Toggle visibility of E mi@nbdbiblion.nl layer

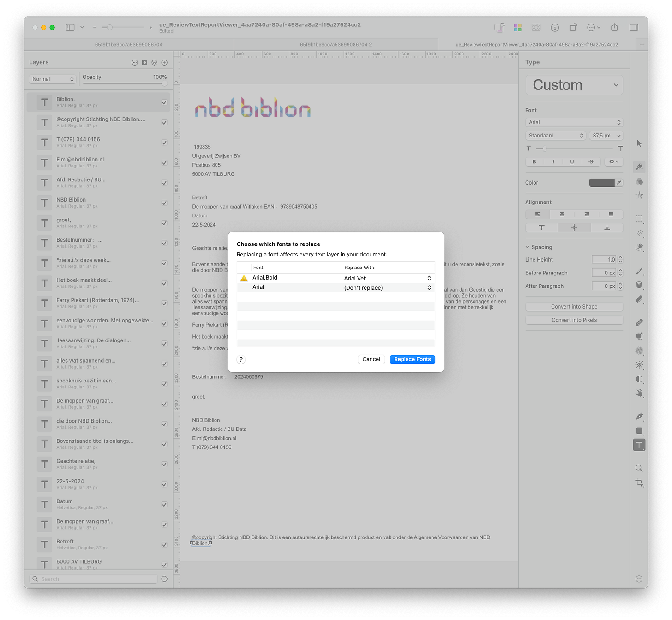(164, 163)
